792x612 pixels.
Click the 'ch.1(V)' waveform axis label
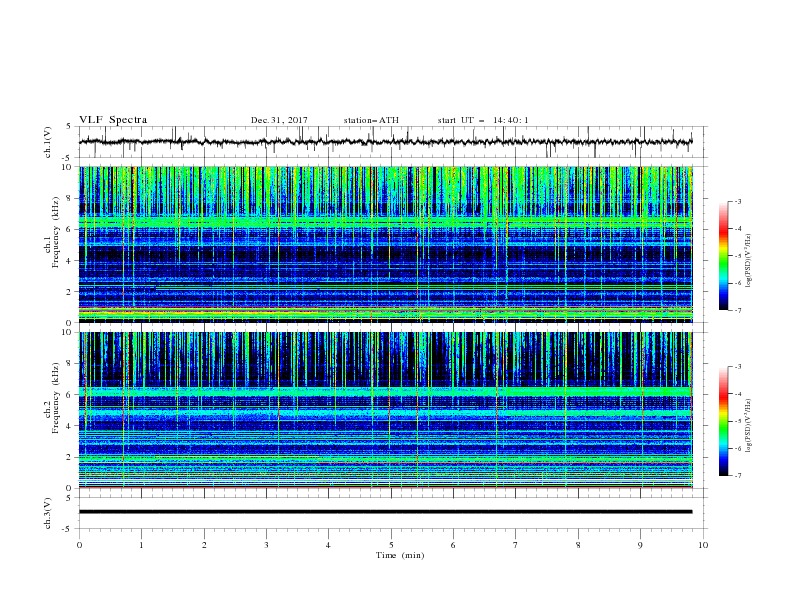(48, 142)
